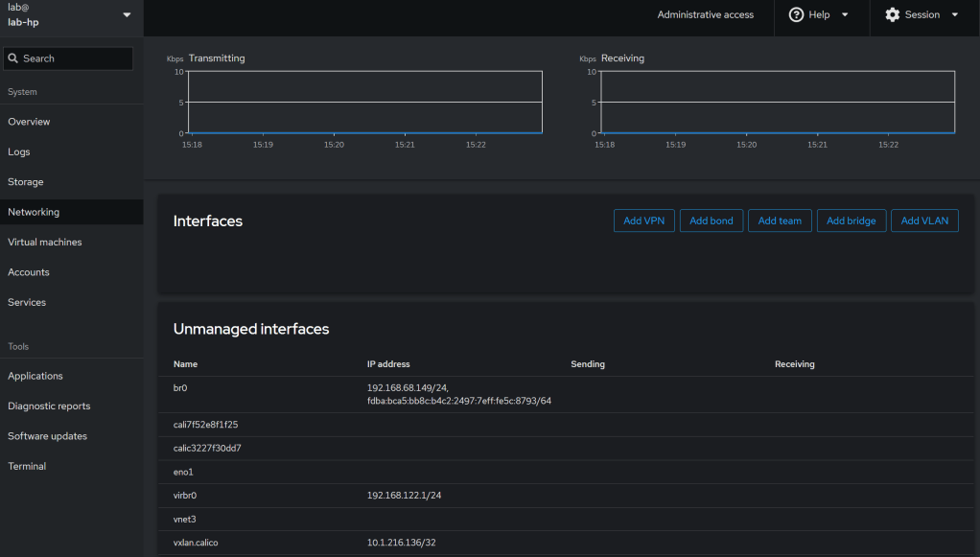Screen dimensions: 980x557
Task: Open the Terminal page
Action: (x=27, y=467)
